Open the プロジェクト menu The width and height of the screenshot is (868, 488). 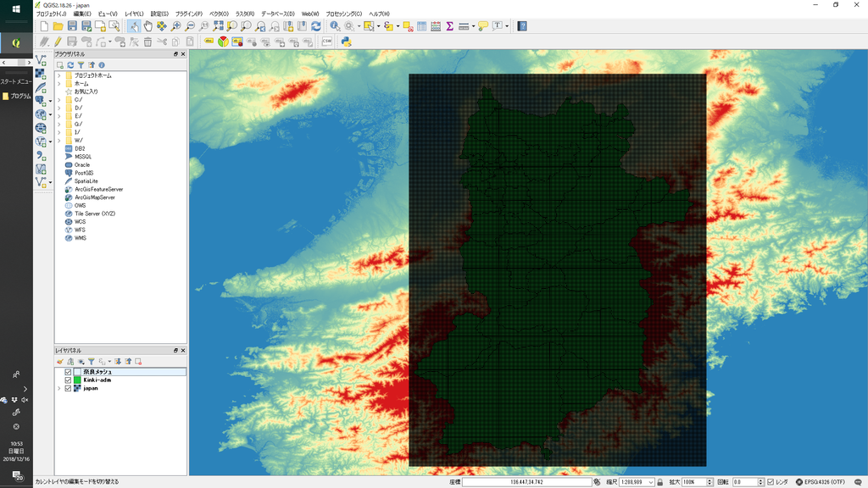(x=51, y=14)
